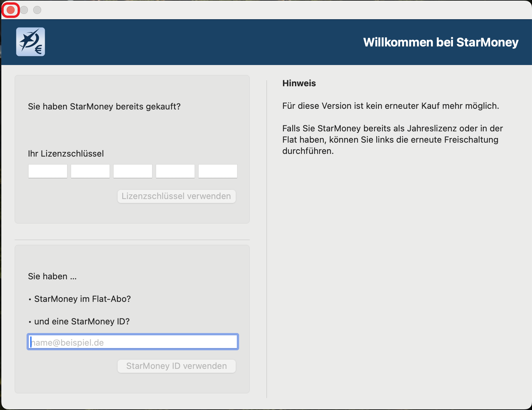Image resolution: width=532 pixels, height=410 pixels.
Task: Select the Willkommen bei StarMoney heading
Action: [441, 42]
